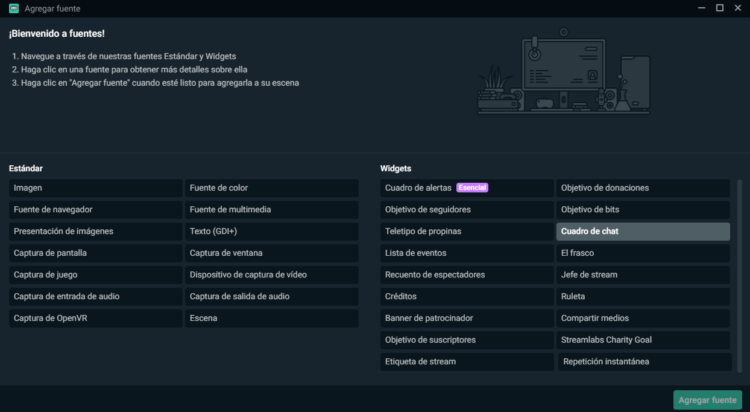
Task: Choose Streamlabs Charity Goal widget
Action: 643,340
